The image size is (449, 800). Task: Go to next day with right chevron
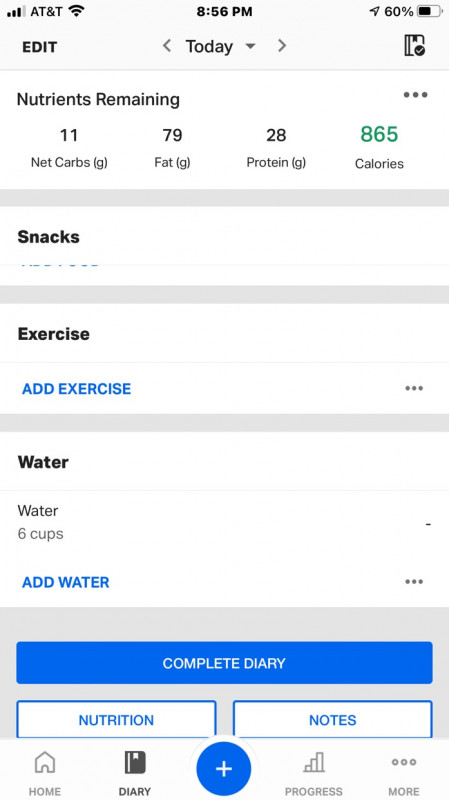(282, 46)
